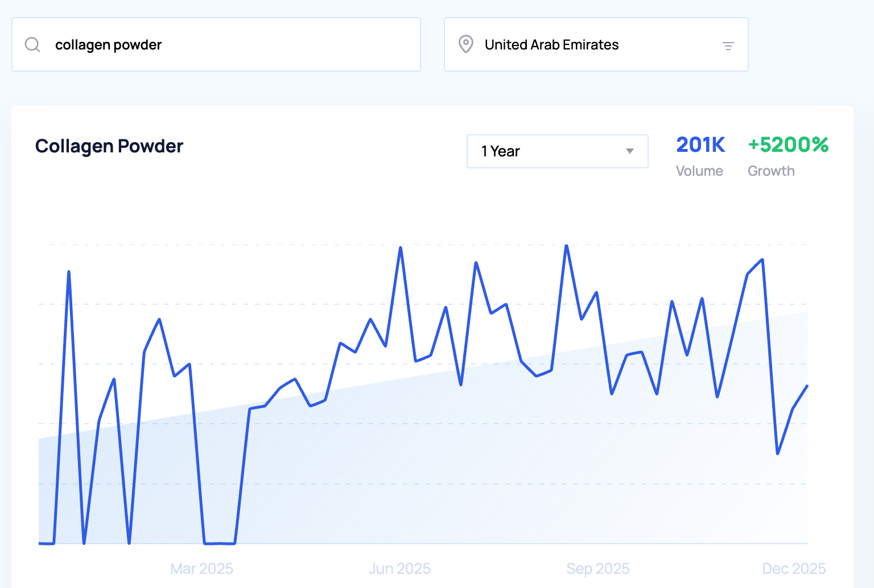Viewport: 874px width, 588px height.
Task: Select the Sep 2025 axis label
Action: tap(597, 569)
